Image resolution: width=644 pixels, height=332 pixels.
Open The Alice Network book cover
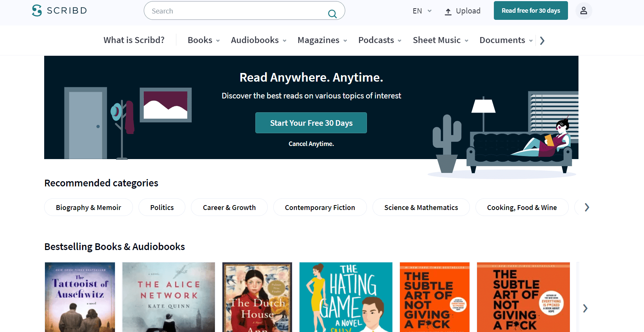tap(168, 297)
